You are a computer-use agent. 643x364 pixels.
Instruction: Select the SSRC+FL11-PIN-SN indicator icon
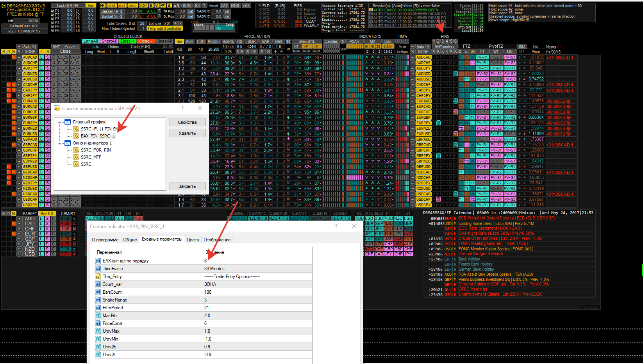[76, 129]
